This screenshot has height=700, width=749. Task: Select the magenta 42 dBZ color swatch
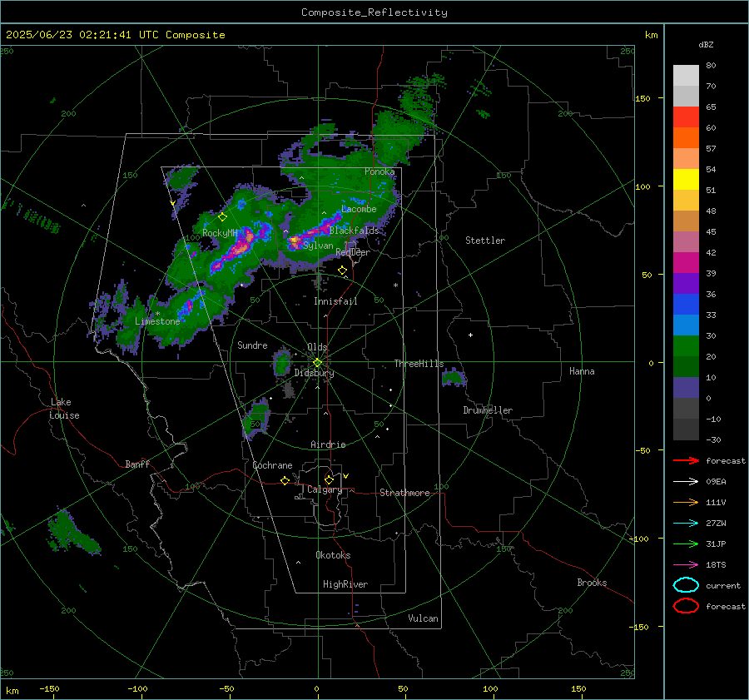pyautogui.click(x=686, y=263)
